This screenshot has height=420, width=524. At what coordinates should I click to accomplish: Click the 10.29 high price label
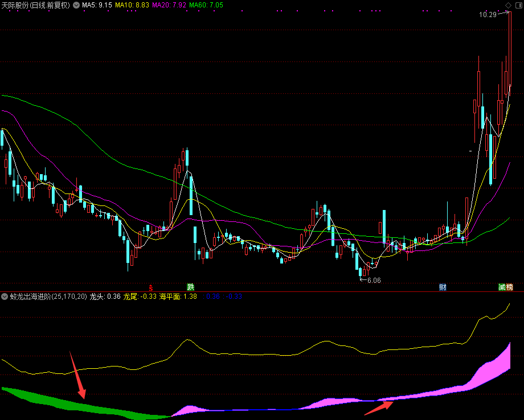488,15
